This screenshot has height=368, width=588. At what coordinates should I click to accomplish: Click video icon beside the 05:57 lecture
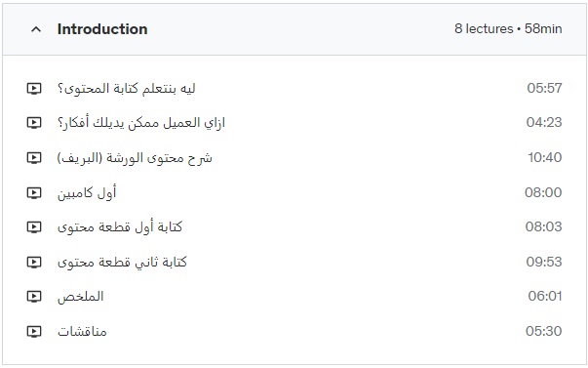[x=34, y=88]
